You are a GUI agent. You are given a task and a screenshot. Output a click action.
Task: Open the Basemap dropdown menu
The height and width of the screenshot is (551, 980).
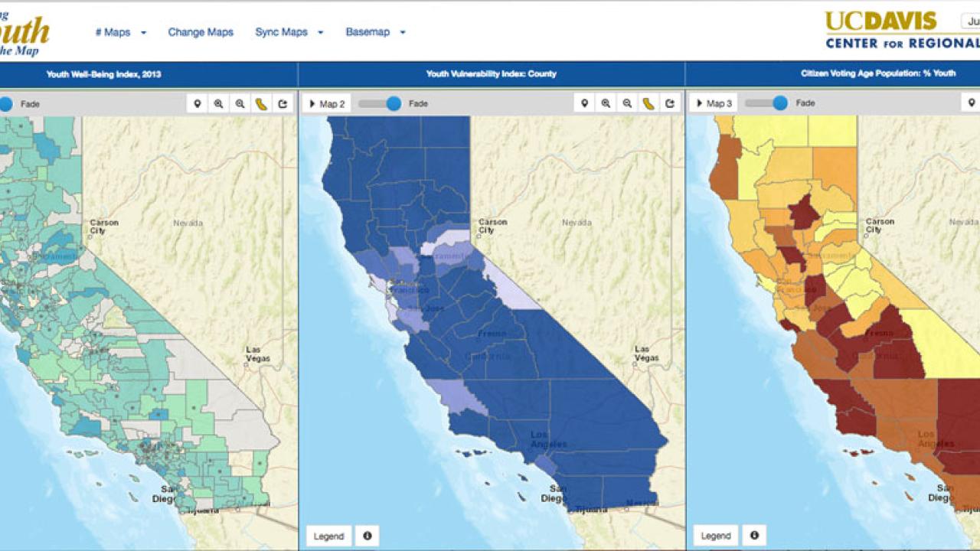click(x=375, y=32)
